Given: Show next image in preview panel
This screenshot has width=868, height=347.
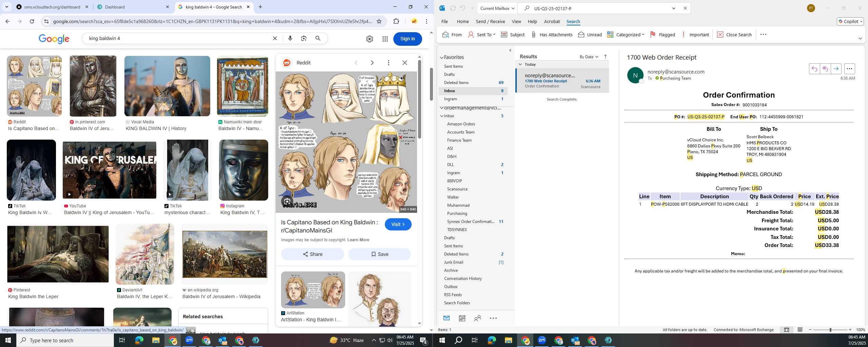Looking at the screenshot, I should click(372, 63).
